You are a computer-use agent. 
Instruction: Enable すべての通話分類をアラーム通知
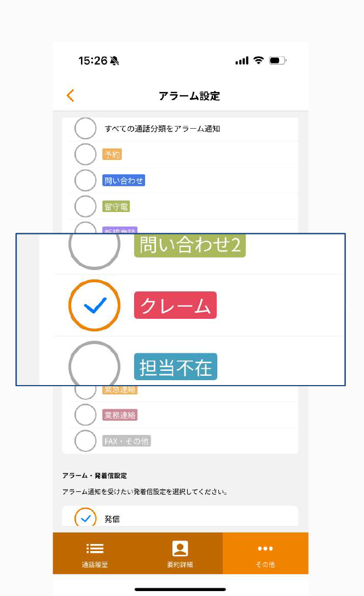tap(85, 128)
